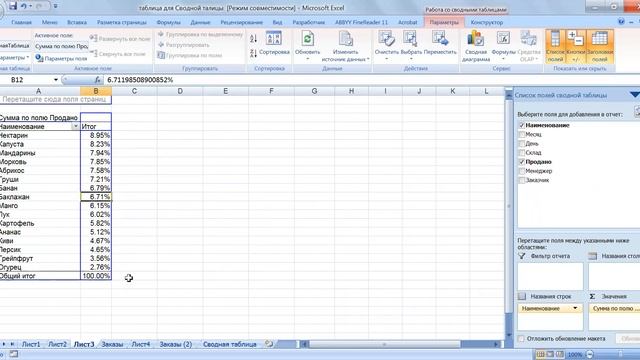This screenshot has width=640, height=360.
Task: Open the Формулы ribbon tab
Action: pos(168,22)
